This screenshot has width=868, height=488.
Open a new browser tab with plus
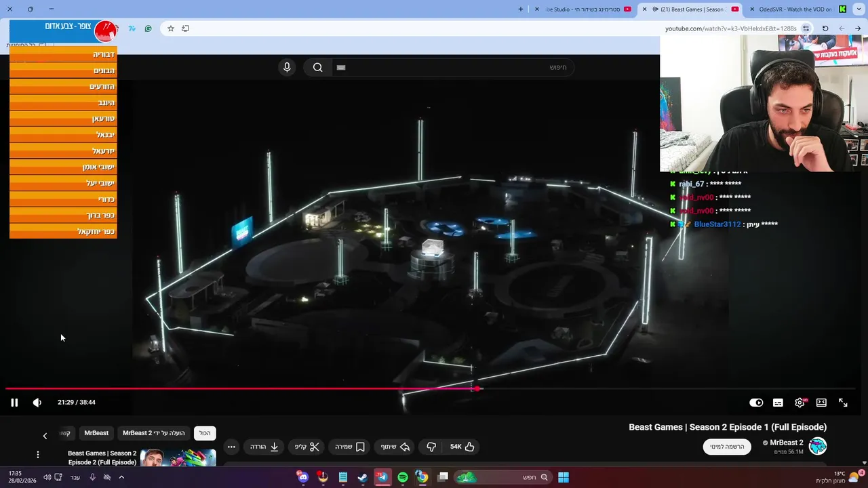(x=521, y=9)
